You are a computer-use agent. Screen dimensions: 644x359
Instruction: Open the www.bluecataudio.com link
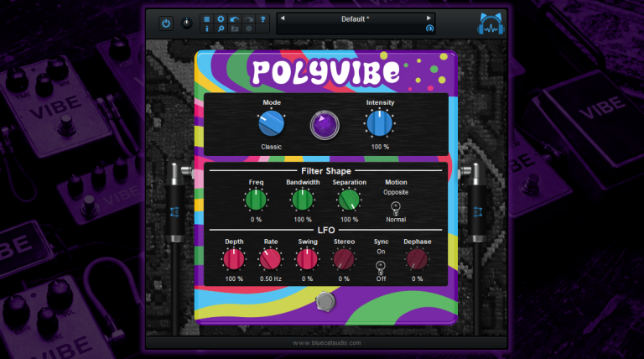pos(327,343)
